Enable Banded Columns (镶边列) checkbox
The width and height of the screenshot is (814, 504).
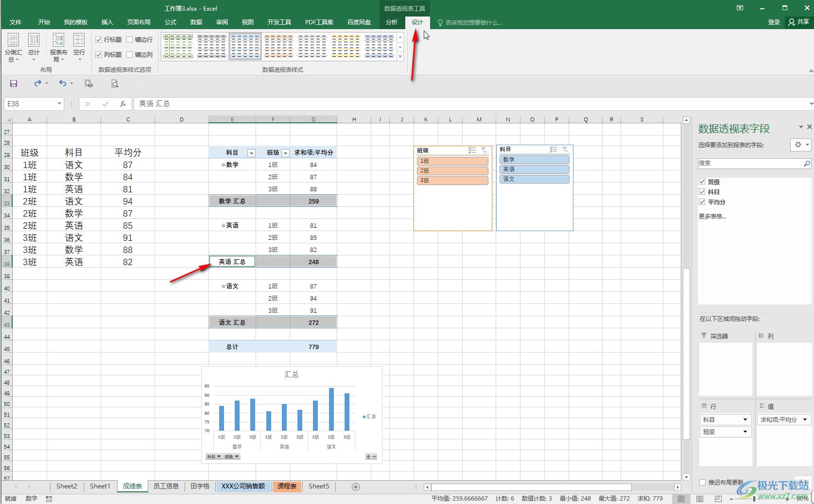pos(130,55)
